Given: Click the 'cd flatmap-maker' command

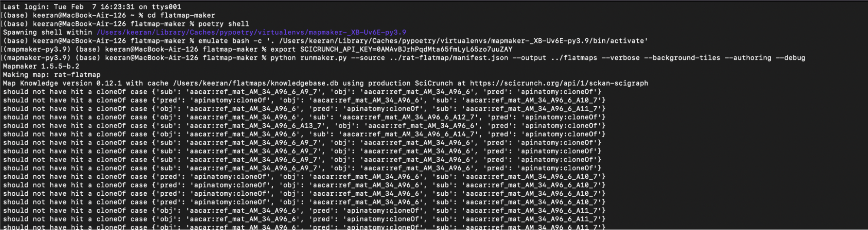Looking at the screenshot, I should tap(181, 15).
